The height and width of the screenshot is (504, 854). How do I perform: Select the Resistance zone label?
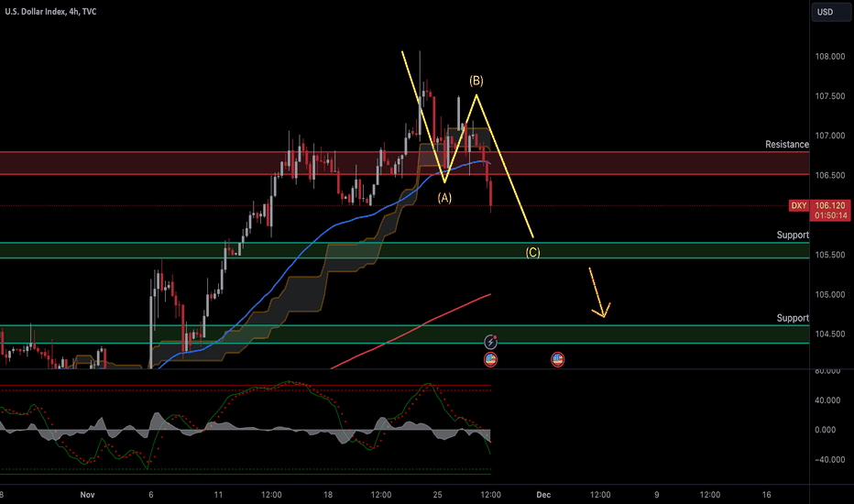click(786, 145)
